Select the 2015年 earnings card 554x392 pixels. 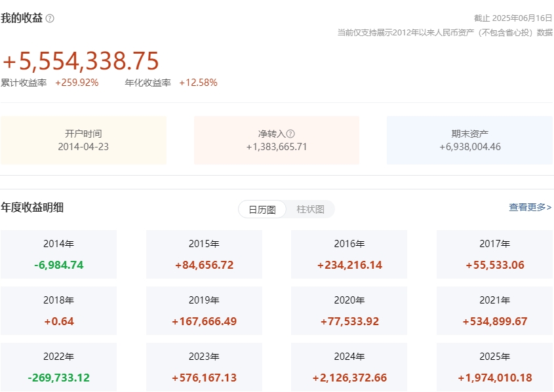204,254
